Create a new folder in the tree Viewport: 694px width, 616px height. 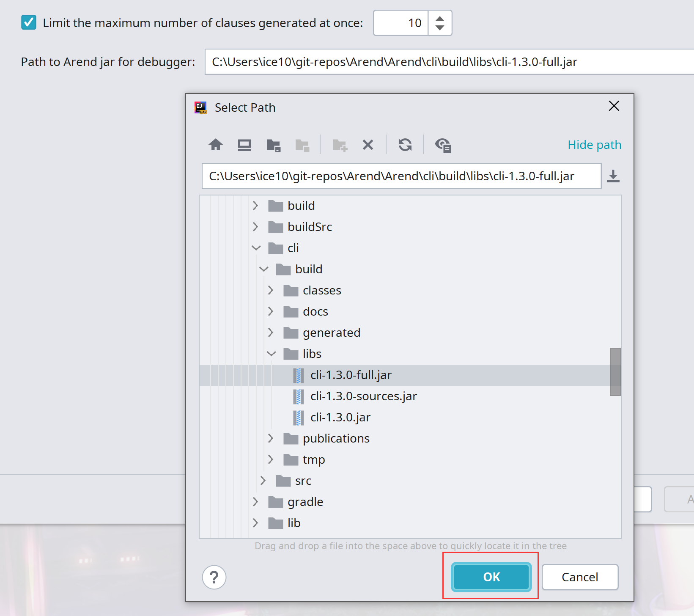click(x=340, y=145)
